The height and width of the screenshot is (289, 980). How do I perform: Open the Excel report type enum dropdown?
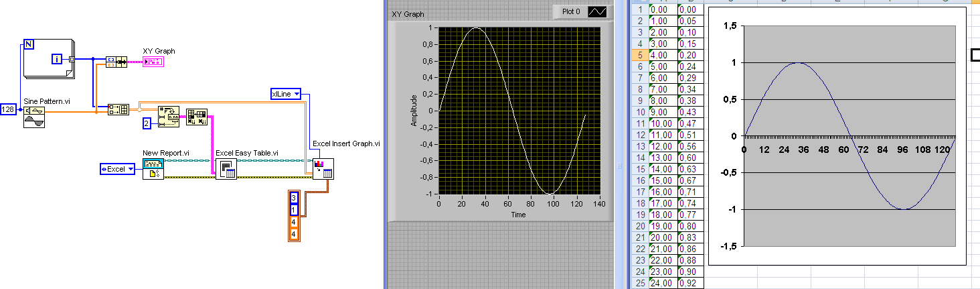point(117,169)
